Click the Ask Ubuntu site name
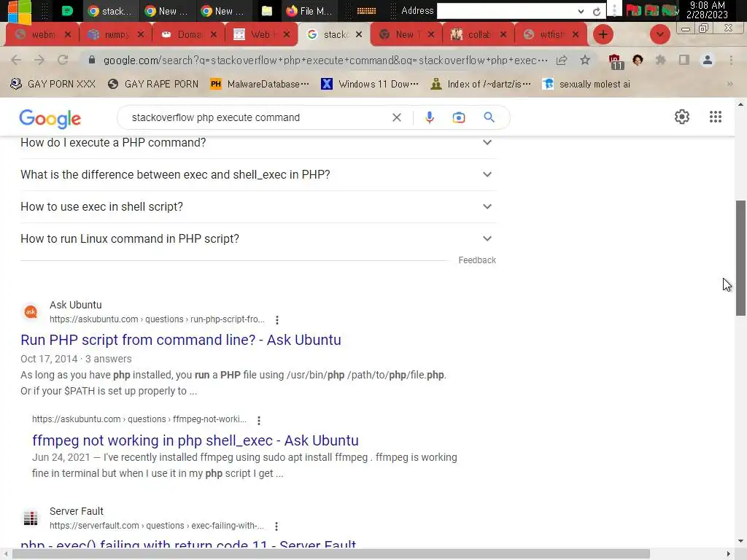 [x=75, y=305]
